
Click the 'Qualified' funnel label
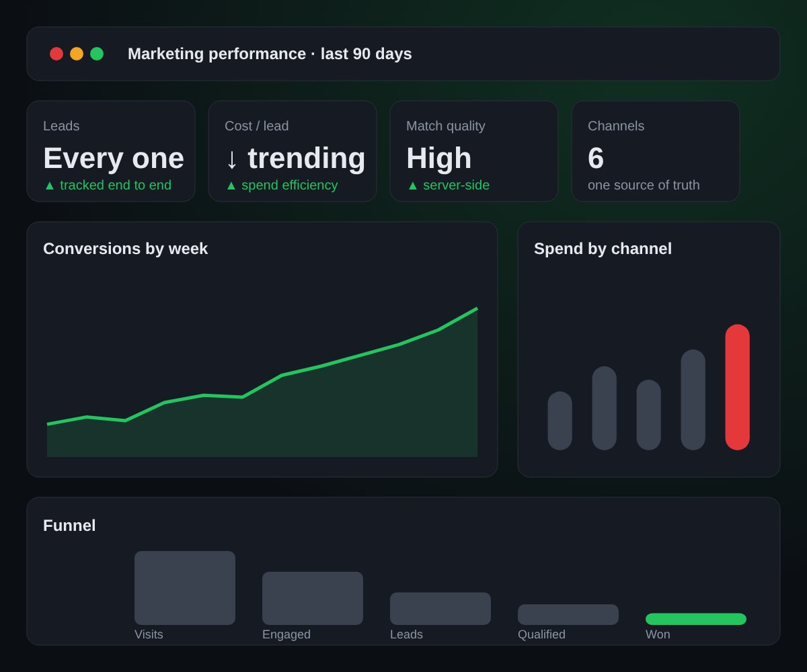541,634
